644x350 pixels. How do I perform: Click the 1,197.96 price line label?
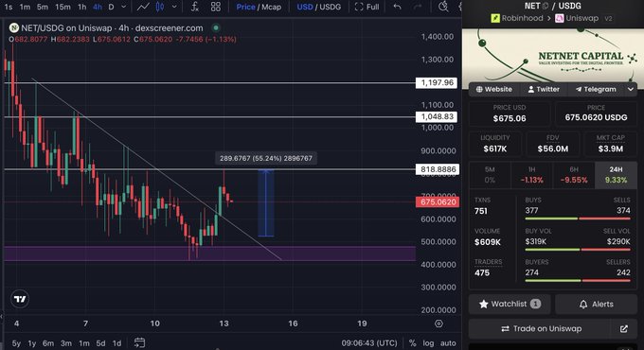pyautogui.click(x=437, y=82)
